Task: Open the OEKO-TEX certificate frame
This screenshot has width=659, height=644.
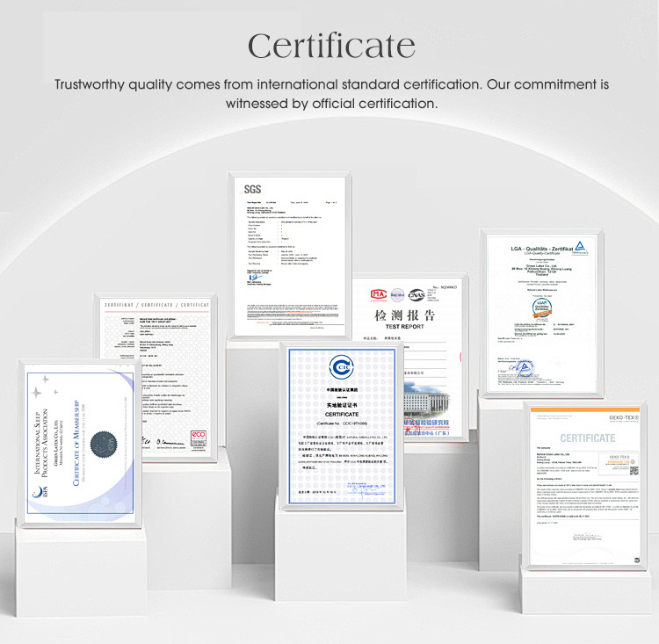Action: tap(584, 486)
